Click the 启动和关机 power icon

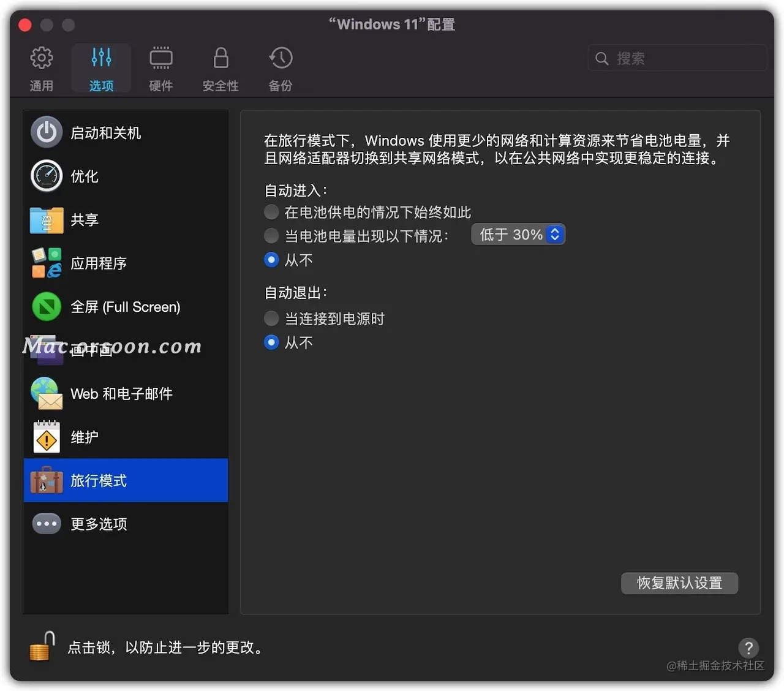(x=47, y=132)
